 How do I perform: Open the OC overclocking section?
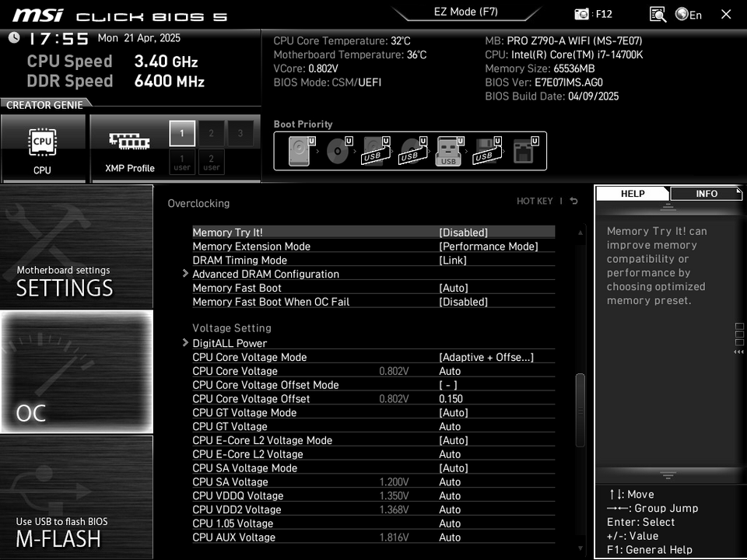(x=77, y=372)
